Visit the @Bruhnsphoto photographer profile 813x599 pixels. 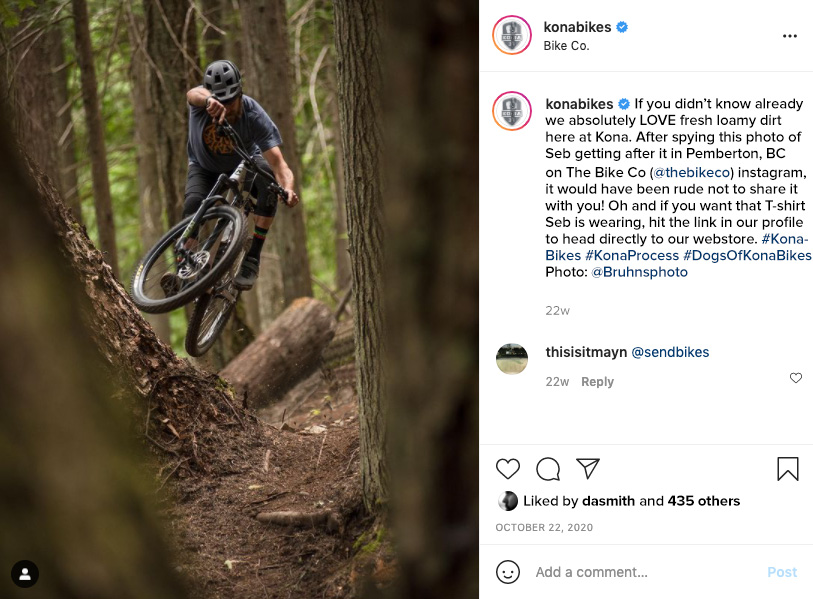[639, 272]
